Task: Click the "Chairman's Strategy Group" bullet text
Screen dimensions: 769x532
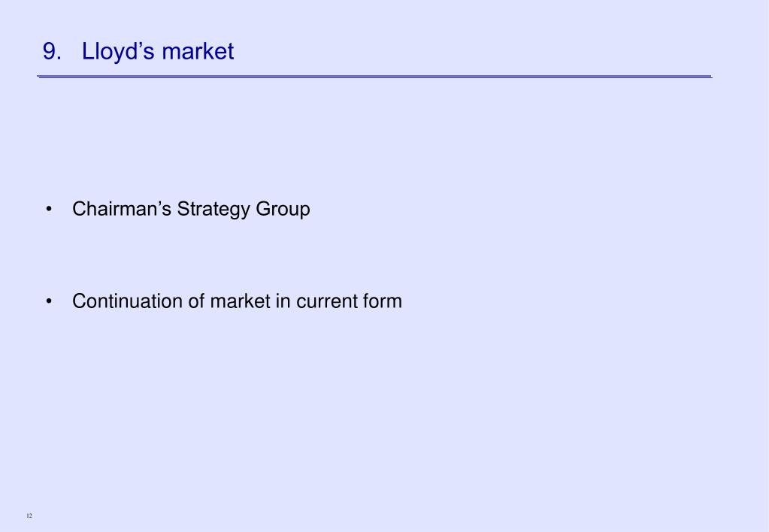Action: coord(191,210)
